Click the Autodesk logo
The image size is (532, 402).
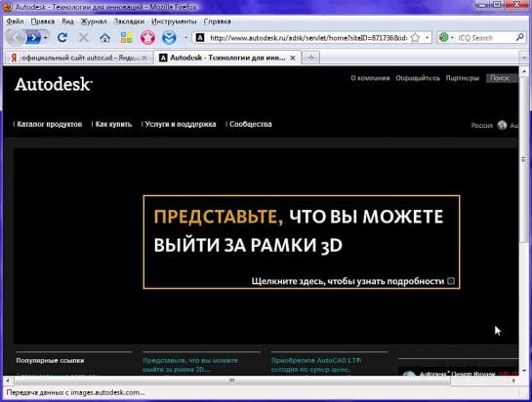point(54,84)
